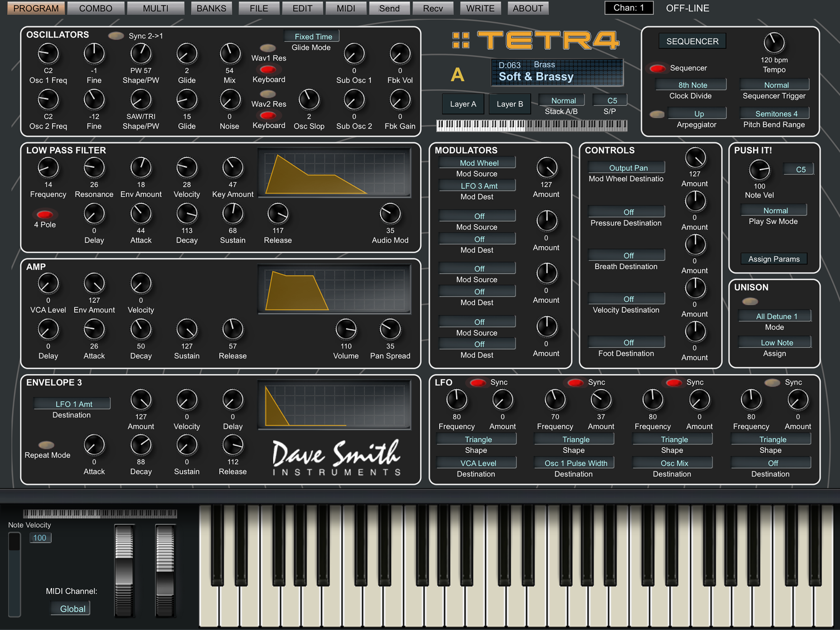Click the filter Key Amount knob
This screenshot has width=840, height=630.
[x=232, y=168]
